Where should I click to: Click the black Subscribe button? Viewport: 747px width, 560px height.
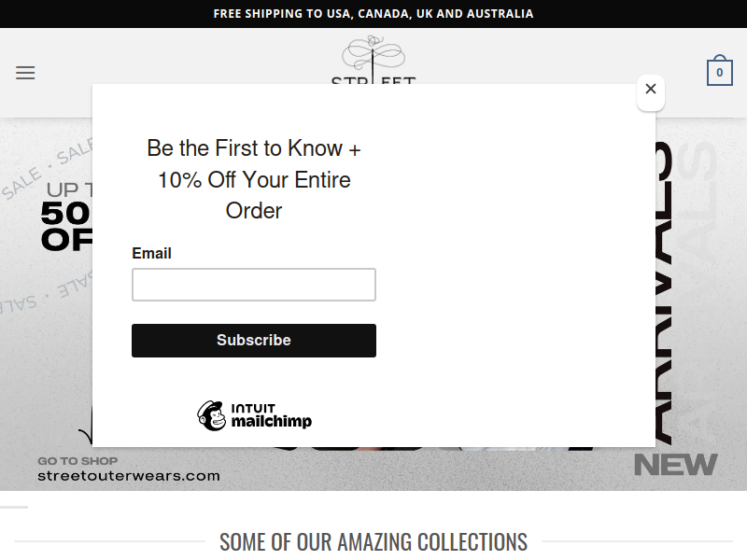(254, 341)
